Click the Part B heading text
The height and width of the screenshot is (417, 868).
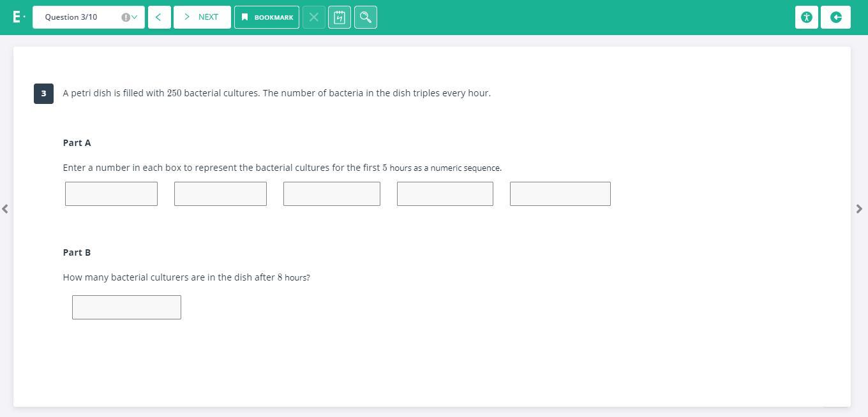tap(77, 252)
